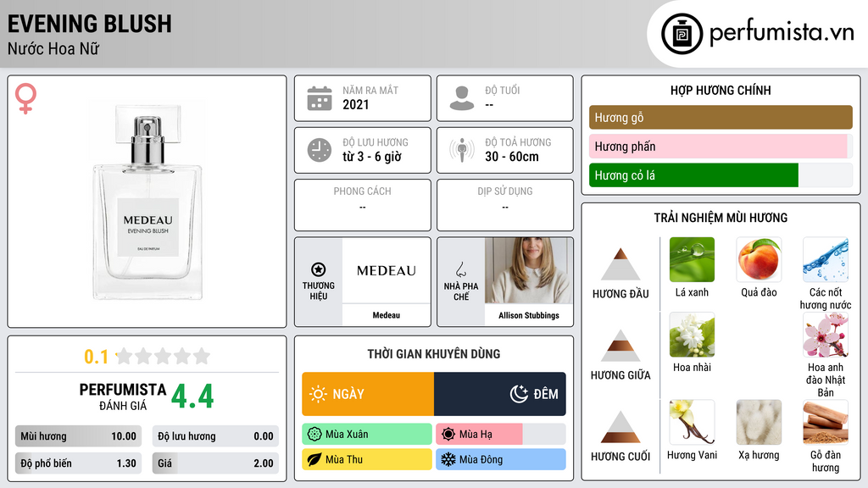
Task: Select the Hương gỗ accord bar
Action: [721, 117]
